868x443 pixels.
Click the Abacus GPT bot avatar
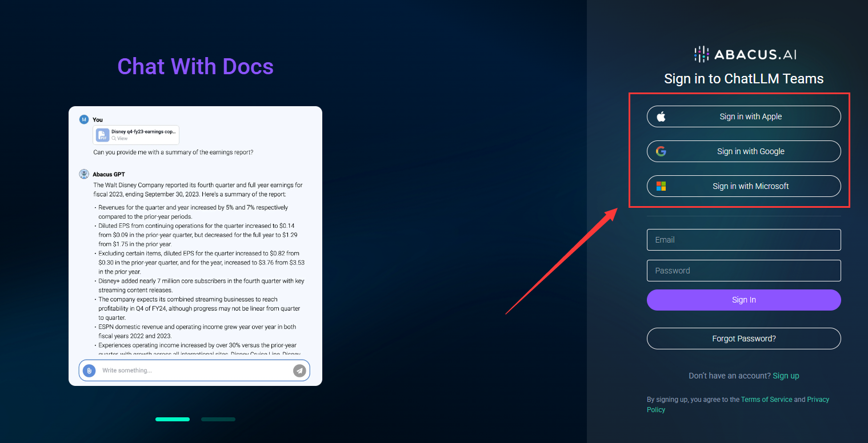84,174
